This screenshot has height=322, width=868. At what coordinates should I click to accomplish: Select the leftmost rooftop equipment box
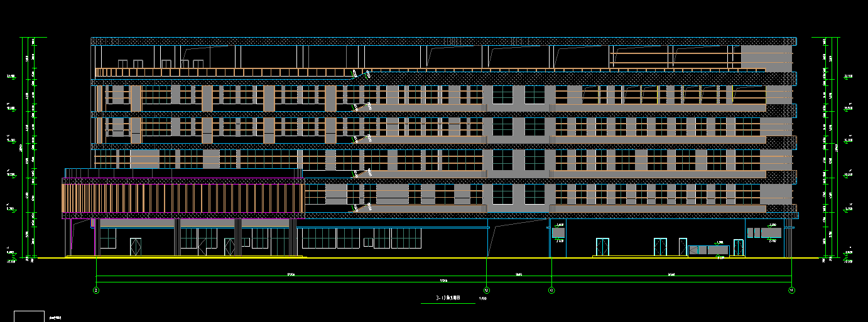coord(122,63)
